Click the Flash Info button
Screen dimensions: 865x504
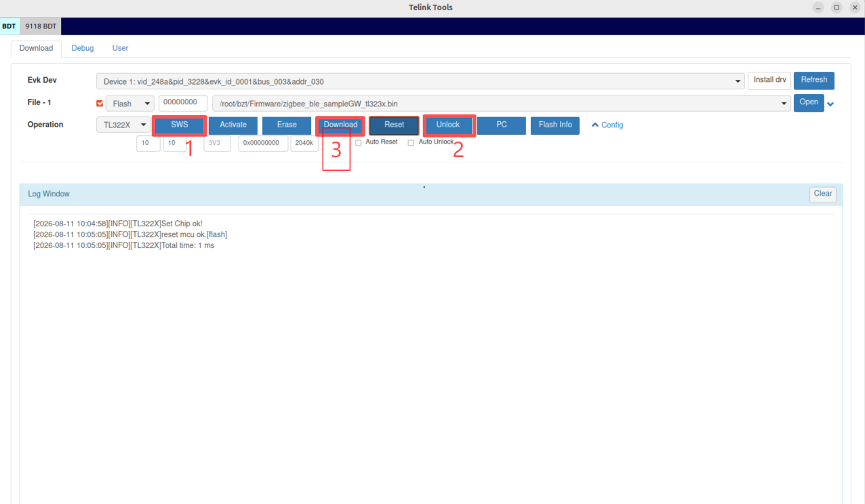point(555,125)
